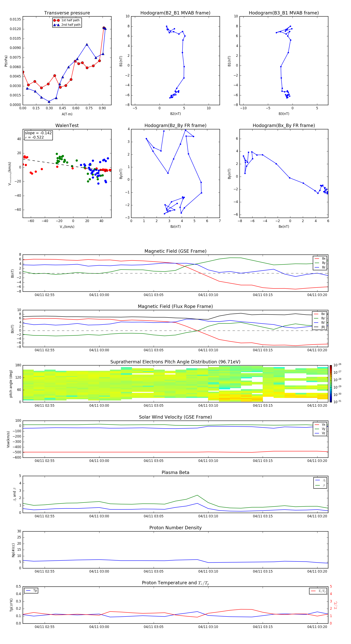The width and height of the screenshot is (351, 644).
Task: Click '04/11 03:20' tick under temperature plot
Action: pos(317,627)
